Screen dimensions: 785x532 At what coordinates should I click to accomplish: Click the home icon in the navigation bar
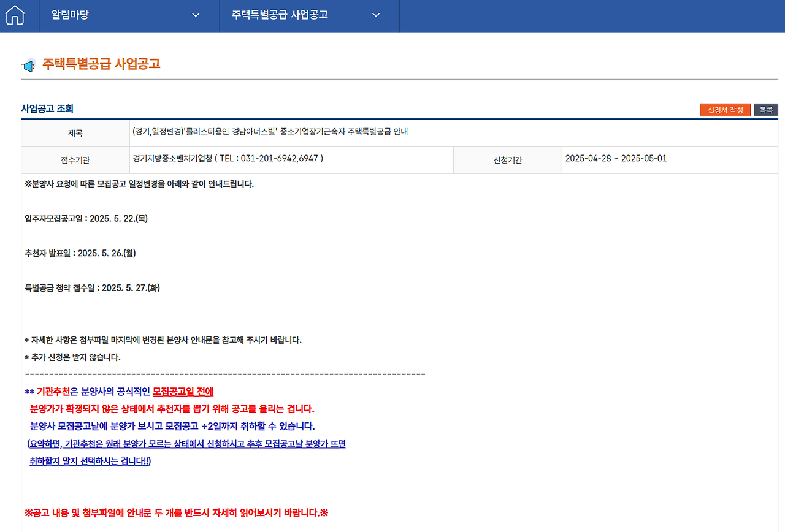(x=13, y=16)
